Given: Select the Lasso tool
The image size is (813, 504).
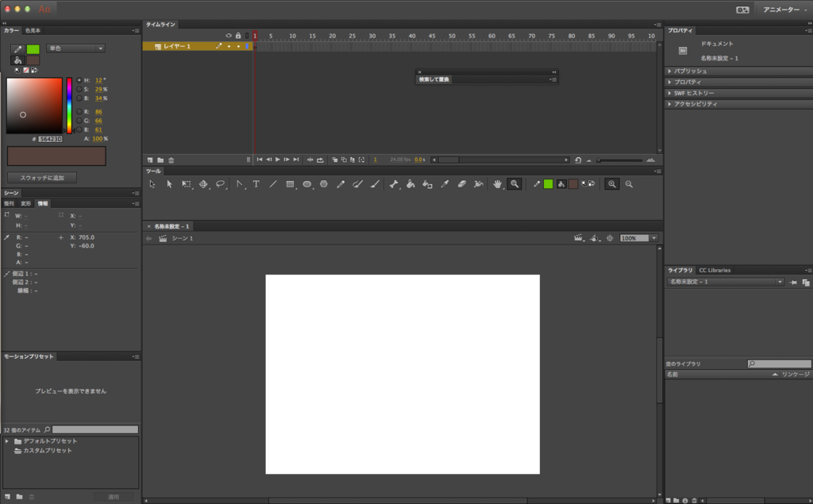Looking at the screenshot, I should click(221, 184).
